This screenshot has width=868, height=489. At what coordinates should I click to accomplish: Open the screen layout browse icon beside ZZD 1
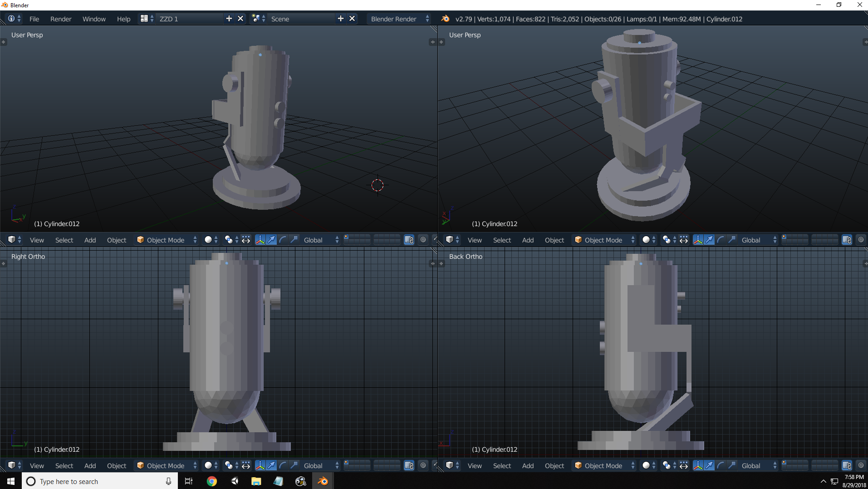147,19
